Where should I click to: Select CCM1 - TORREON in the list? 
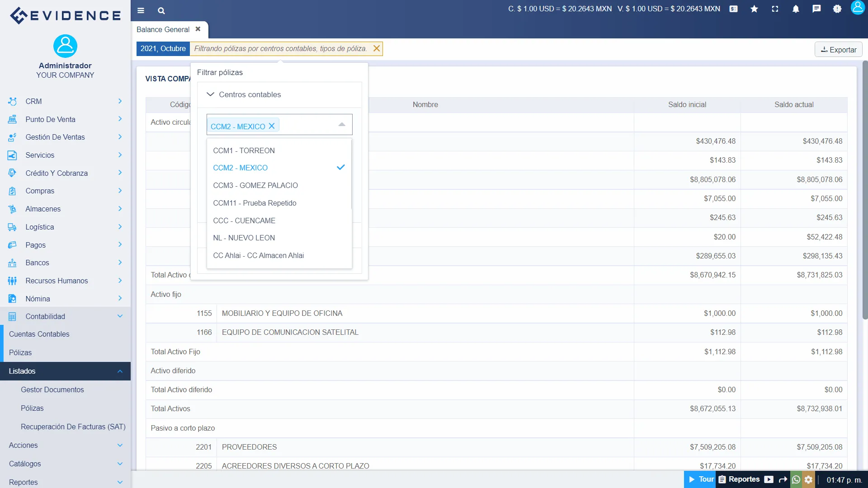[244, 150]
